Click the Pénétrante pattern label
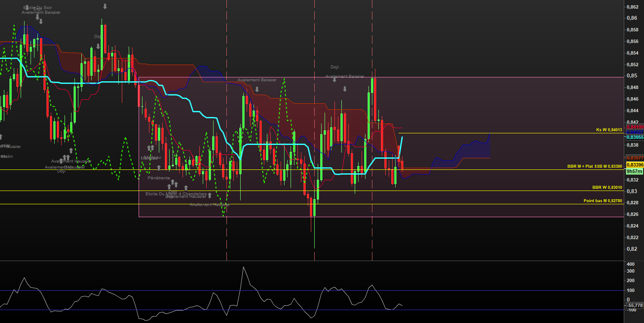Viewport: 644px width, 323px height. coord(158,178)
